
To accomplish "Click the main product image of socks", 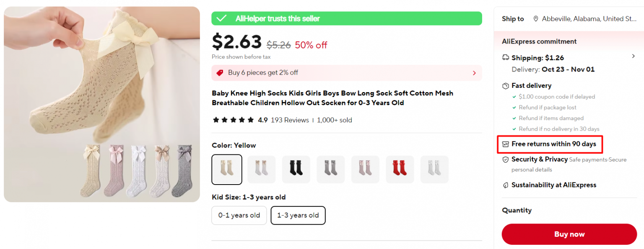I will [101, 104].
